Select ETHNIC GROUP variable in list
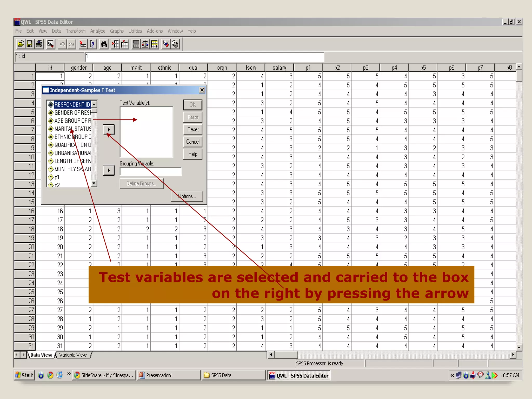The height and width of the screenshot is (399, 532). [69, 137]
